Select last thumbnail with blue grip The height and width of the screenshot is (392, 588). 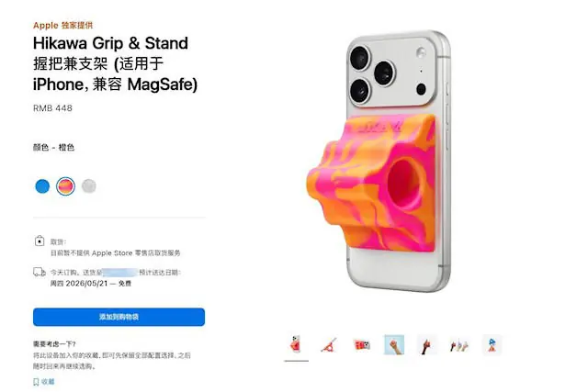pos(492,344)
